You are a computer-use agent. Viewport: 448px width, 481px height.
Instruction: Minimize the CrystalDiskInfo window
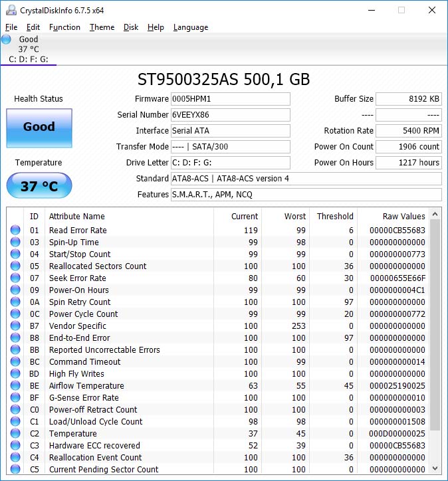[x=372, y=10]
